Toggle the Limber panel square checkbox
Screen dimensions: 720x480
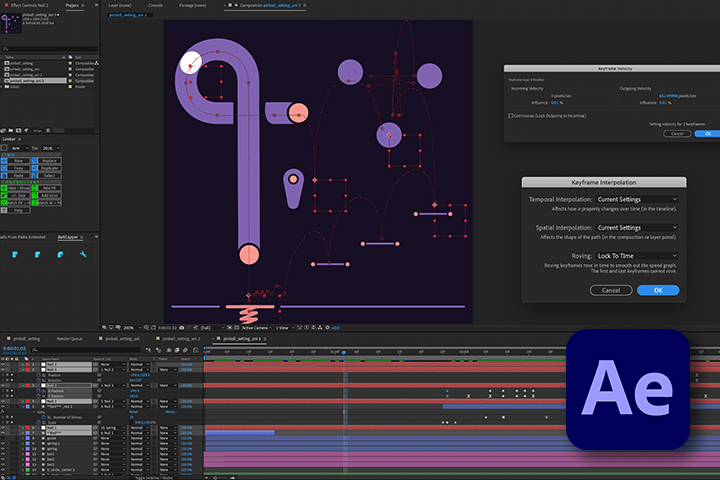click(x=4, y=148)
